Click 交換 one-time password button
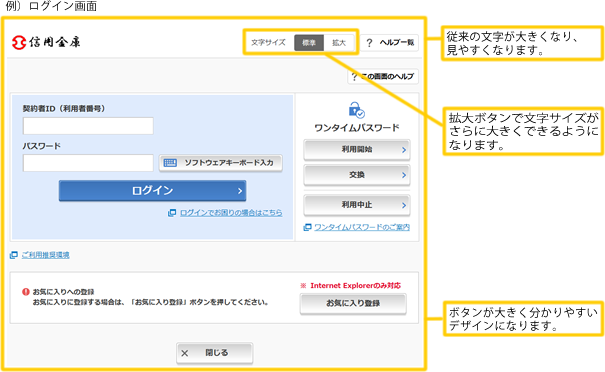605x372 pixels. point(357,175)
